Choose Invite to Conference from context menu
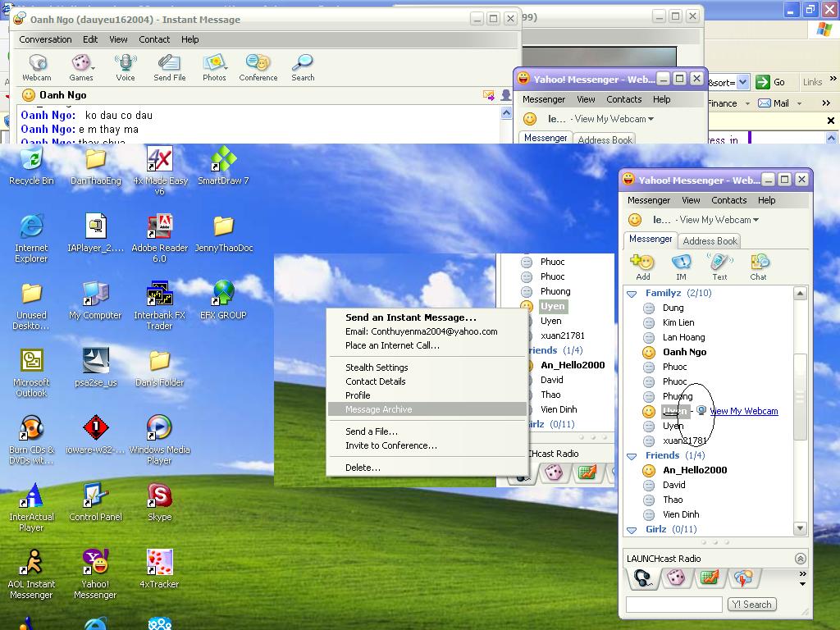The width and height of the screenshot is (840, 630). tap(427, 445)
